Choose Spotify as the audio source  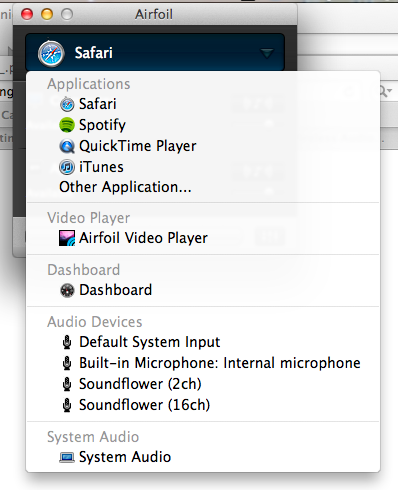coord(203,125)
